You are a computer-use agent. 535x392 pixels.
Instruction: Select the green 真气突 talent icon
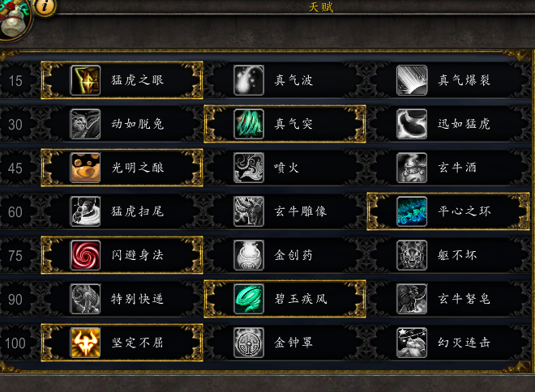coord(249,124)
